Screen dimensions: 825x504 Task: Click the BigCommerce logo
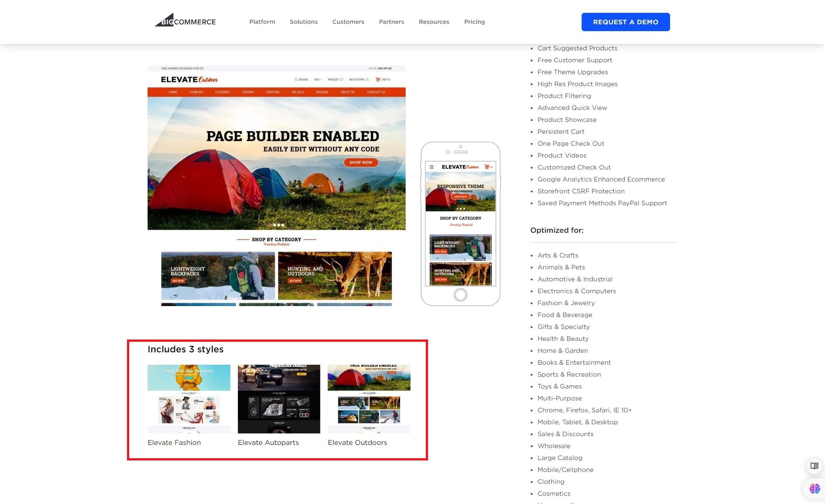point(185,21)
